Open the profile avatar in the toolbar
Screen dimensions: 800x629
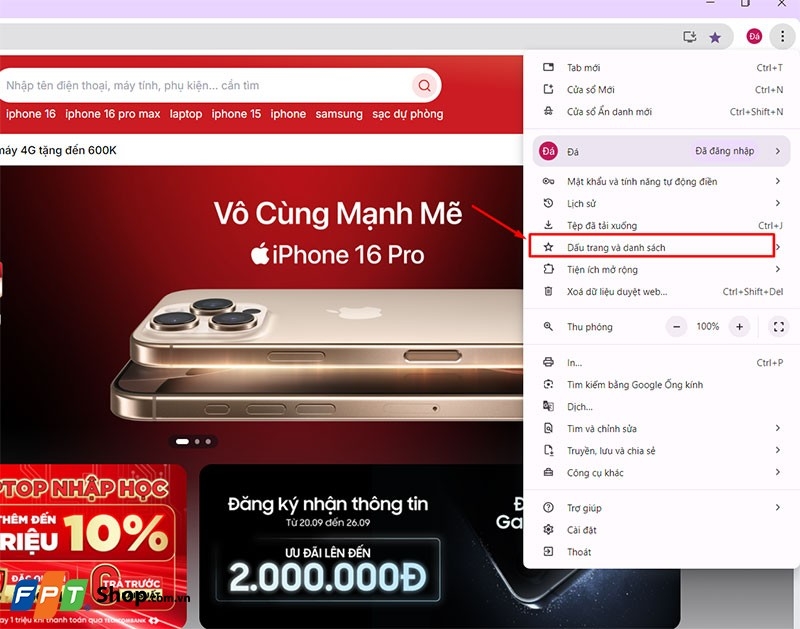tap(754, 36)
